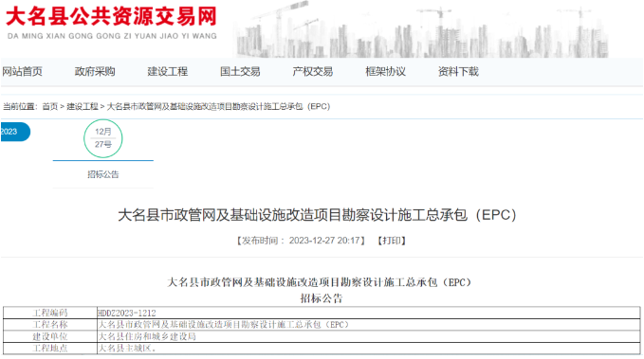Open the 国土交易 menu item
The width and height of the screenshot is (644, 359).
[x=240, y=72]
